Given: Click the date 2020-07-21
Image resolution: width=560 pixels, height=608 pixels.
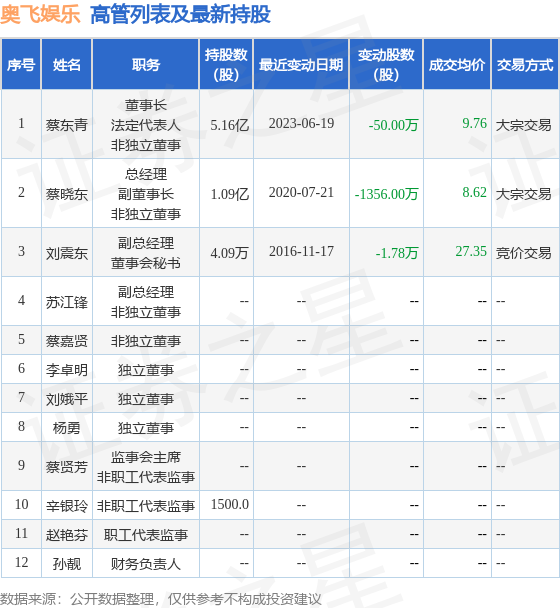Looking at the screenshot, I should pyautogui.click(x=301, y=193).
